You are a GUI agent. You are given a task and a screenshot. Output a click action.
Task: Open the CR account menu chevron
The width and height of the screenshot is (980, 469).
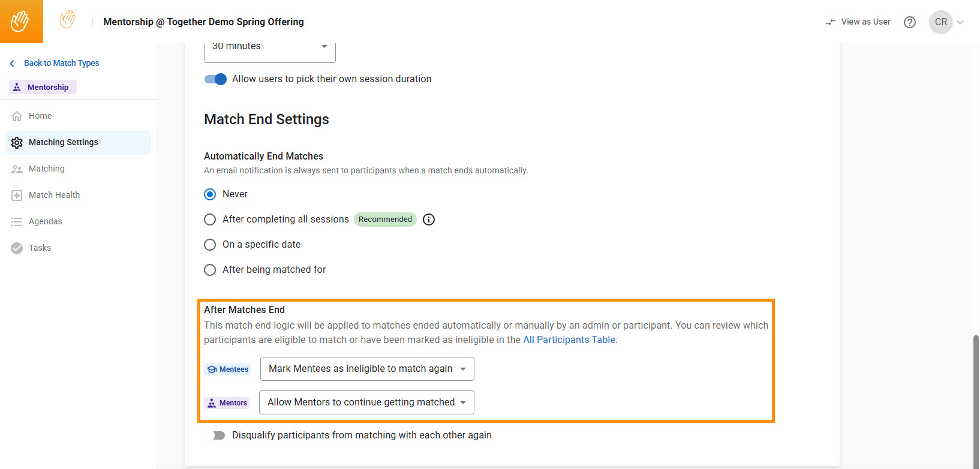(x=960, y=22)
